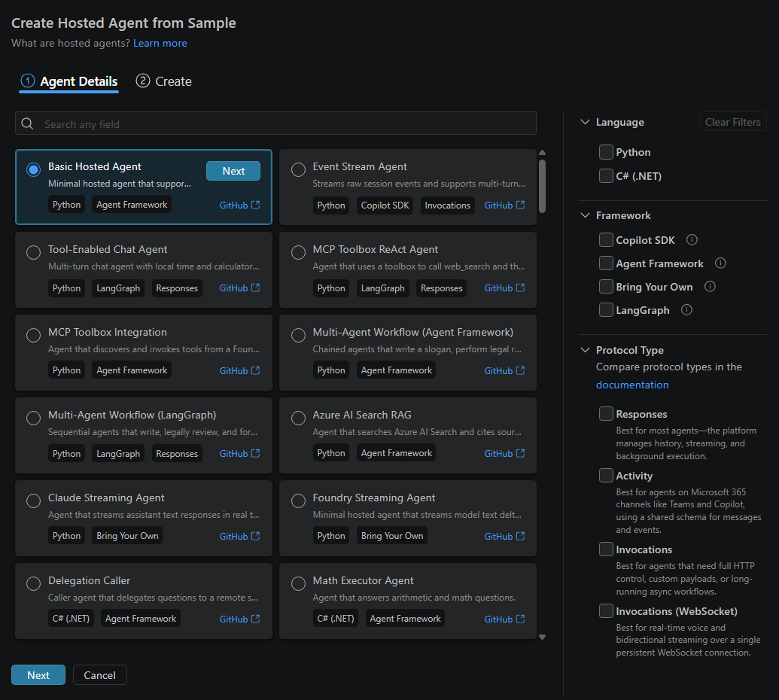Check the Invocations (WebSocket) protocol filter
Image resolution: width=779 pixels, height=700 pixels.
point(606,611)
